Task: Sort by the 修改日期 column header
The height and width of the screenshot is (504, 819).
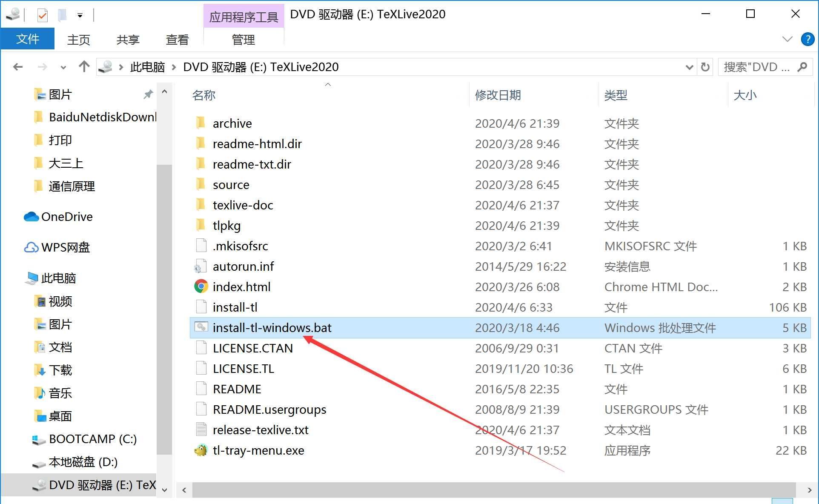Action: click(498, 95)
